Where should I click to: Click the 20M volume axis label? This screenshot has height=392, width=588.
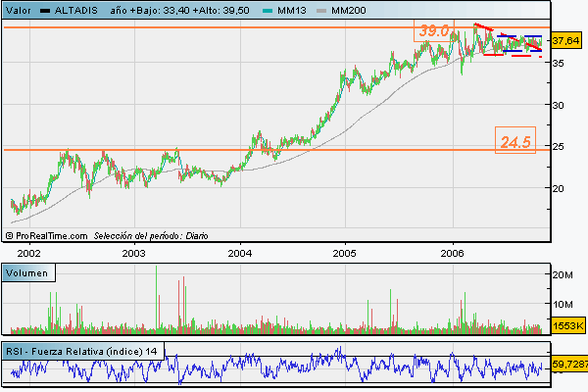tap(563, 275)
